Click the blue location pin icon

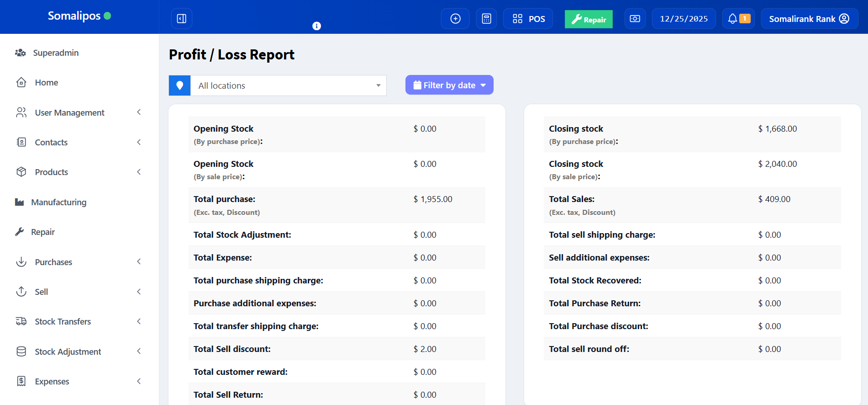pyautogui.click(x=180, y=85)
